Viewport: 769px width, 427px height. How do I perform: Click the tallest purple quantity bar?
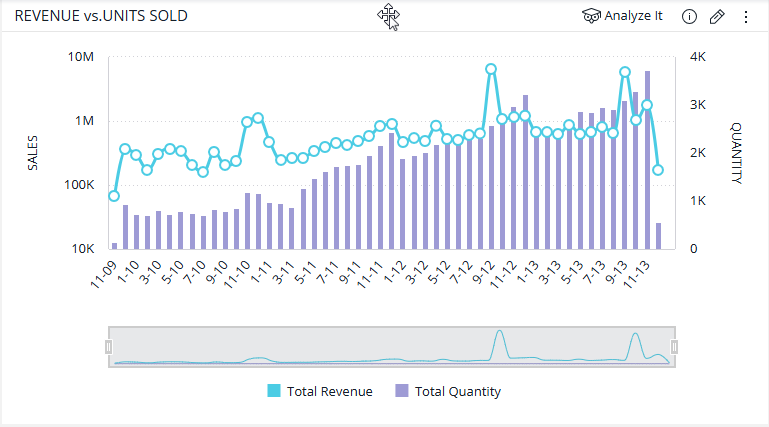pyautogui.click(x=648, y=160)
